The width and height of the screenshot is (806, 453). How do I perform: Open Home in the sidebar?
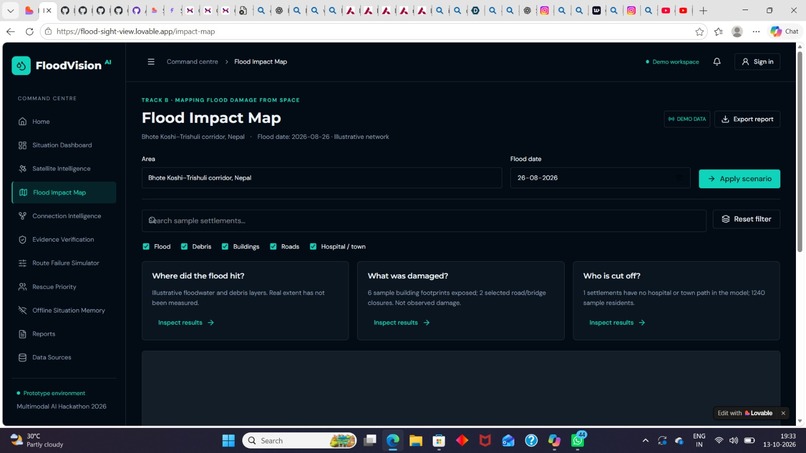pos(64,122)
